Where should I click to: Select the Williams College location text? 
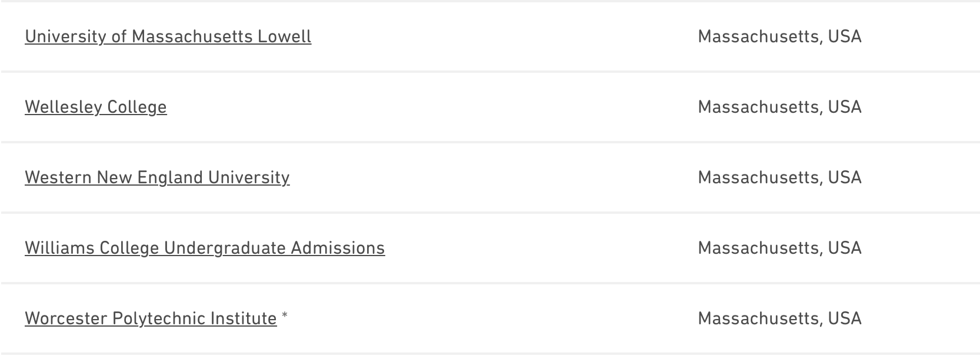[779, 248]
